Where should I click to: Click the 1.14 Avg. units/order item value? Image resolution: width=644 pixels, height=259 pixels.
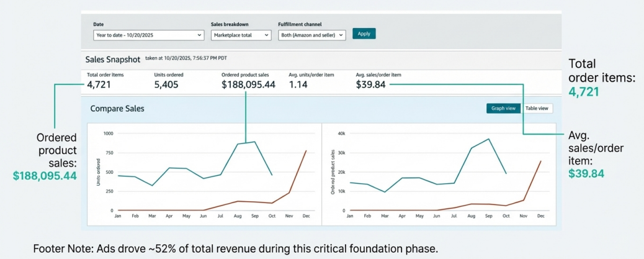point(300,84)
